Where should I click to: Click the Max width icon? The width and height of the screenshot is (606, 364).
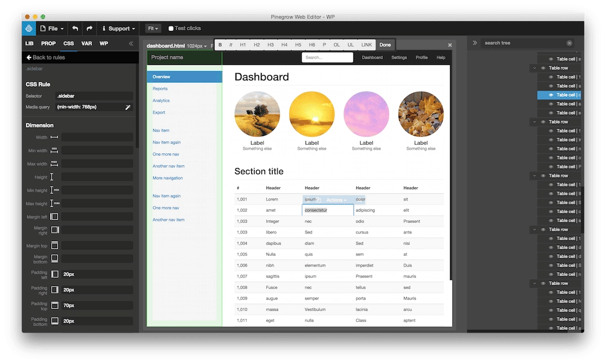pos(54,164)
